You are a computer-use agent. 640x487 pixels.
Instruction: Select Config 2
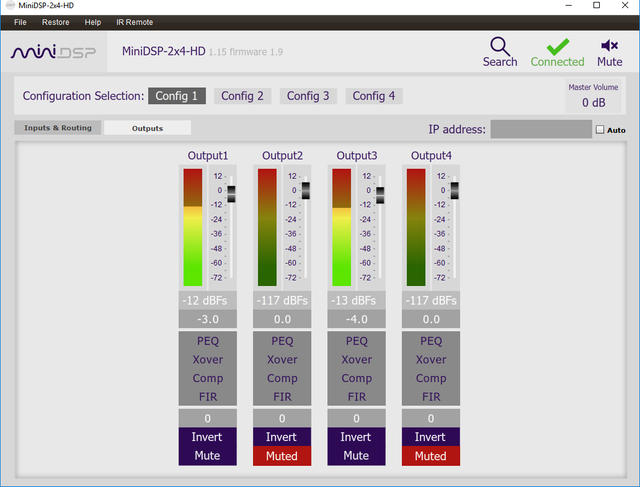pos(242,96)
